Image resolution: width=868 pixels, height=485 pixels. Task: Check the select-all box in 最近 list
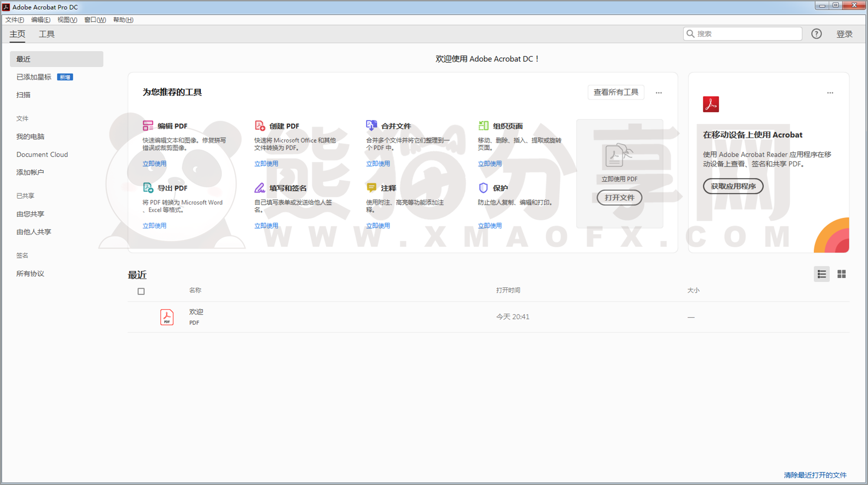[x=141, y=291]
